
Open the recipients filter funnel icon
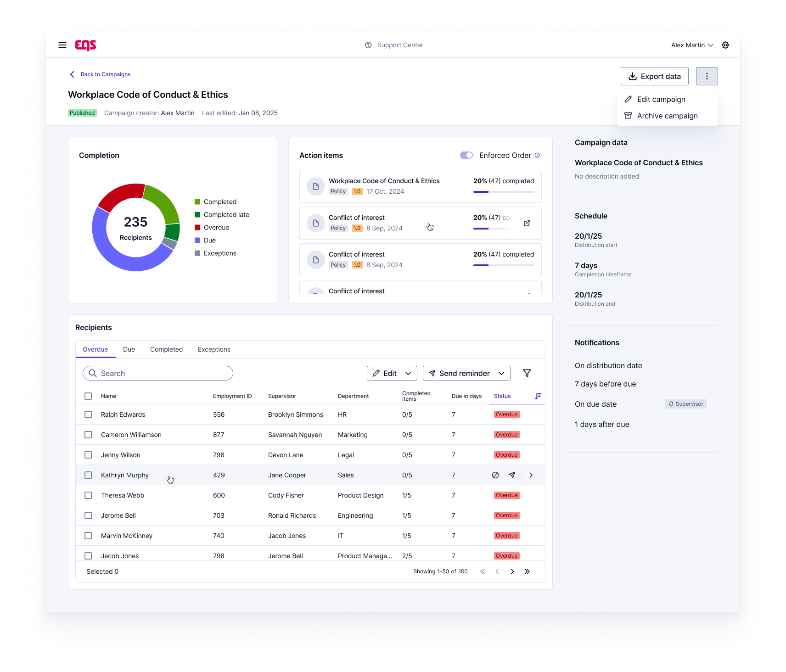click(x=527, y=373)
